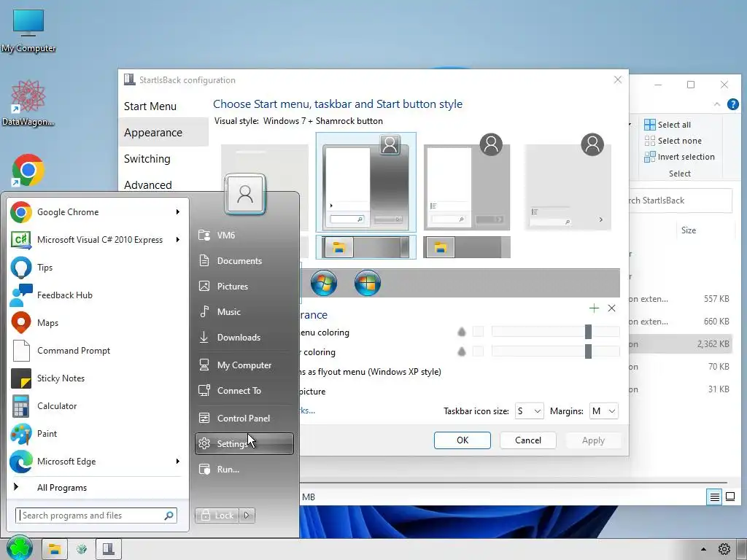Click OK in StartIsBack configuration
Viewport: 747px width, 560px height.
pyautogui.click(x=462, y=440)
